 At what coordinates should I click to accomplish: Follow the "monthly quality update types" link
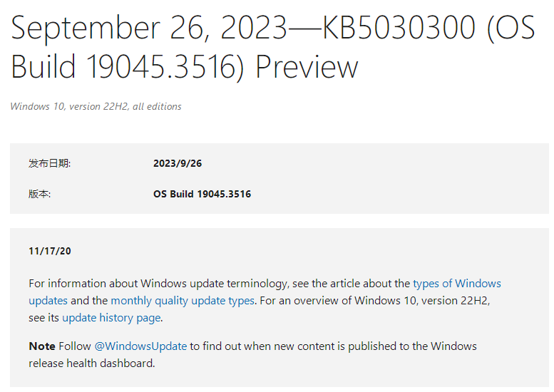183,301
